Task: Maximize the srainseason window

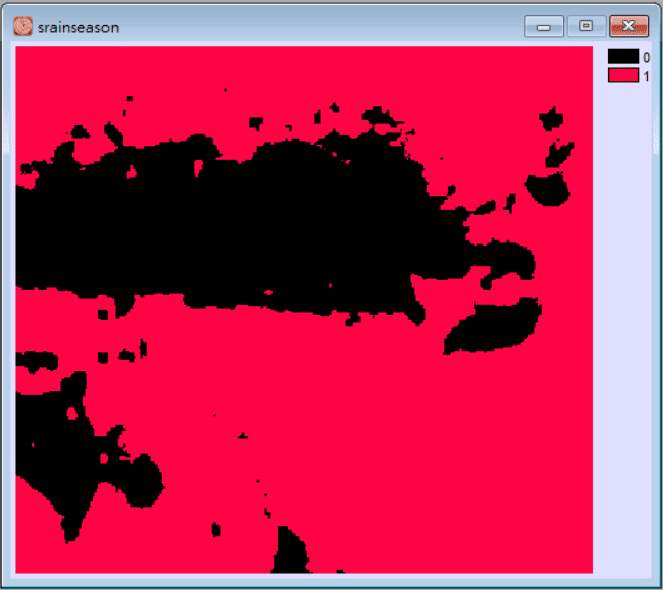Action: tap(586, 26)
